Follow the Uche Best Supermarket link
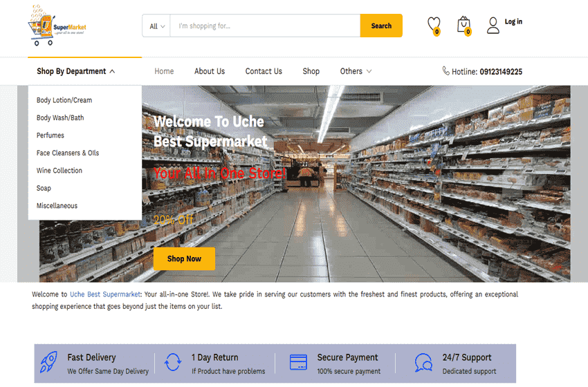The width and height of the screenshot is (588, 387). click(105, 294)
